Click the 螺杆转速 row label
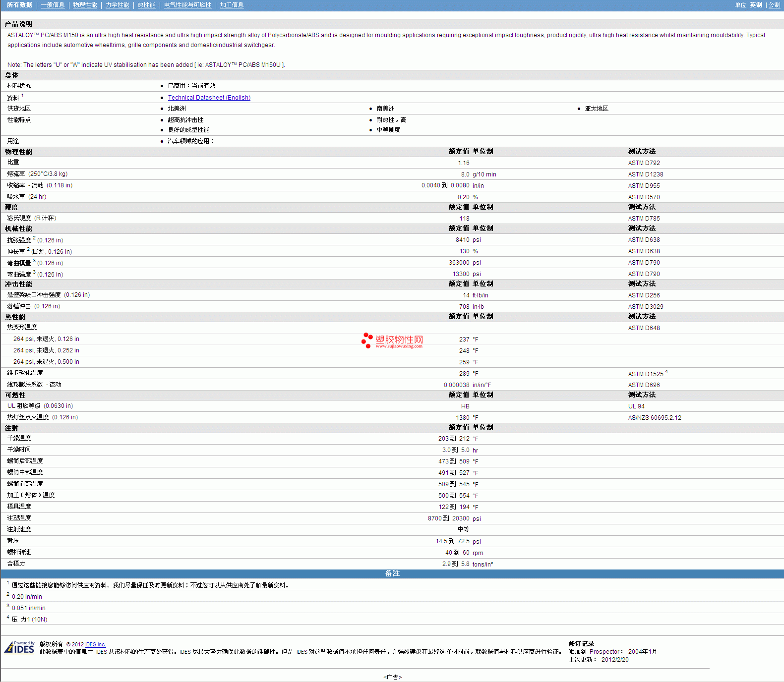Image resolution: width=784 pixels, height=682 pixels. point(19,552)
